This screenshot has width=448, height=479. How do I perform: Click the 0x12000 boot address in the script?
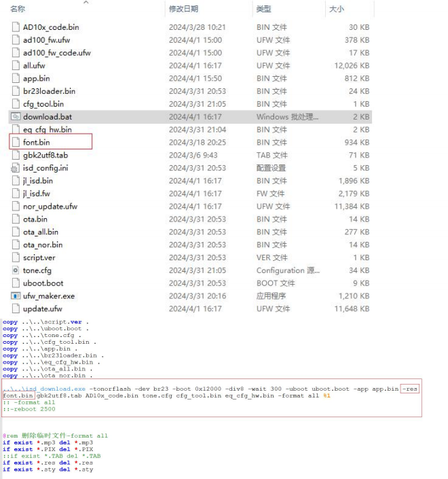click(208, 389)
